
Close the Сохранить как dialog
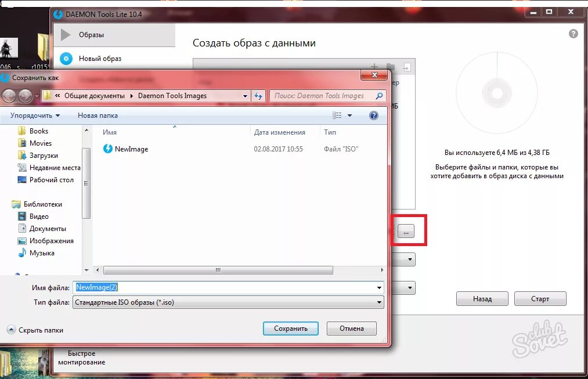click(x=374, y=75)
